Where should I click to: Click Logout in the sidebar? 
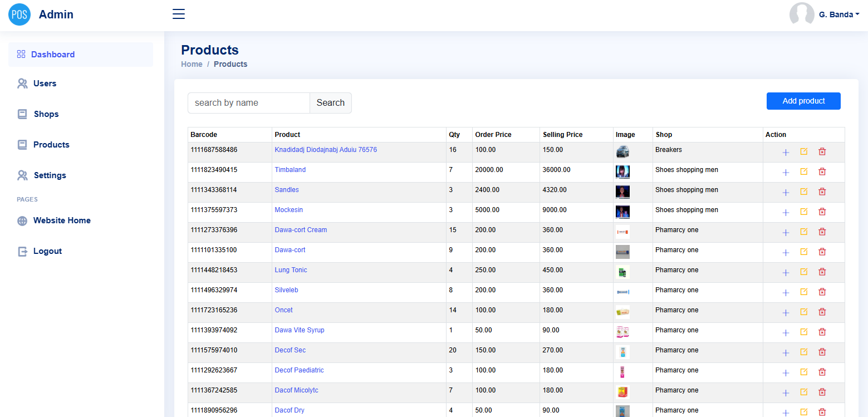click(x=47, y=251)
